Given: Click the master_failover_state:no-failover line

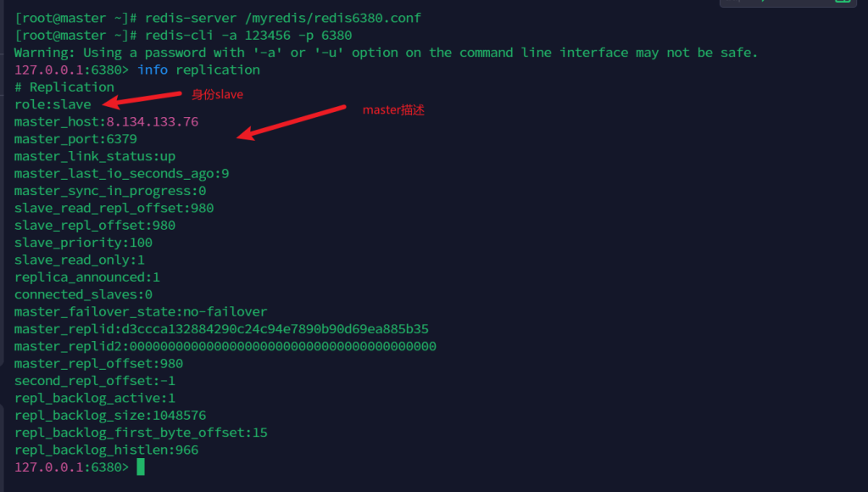Looking at the screenshot, I should [141, 311].
